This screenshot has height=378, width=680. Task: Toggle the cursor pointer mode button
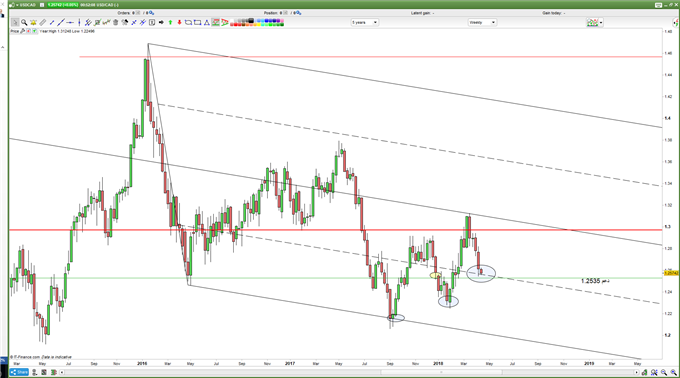tap(15, 22)
